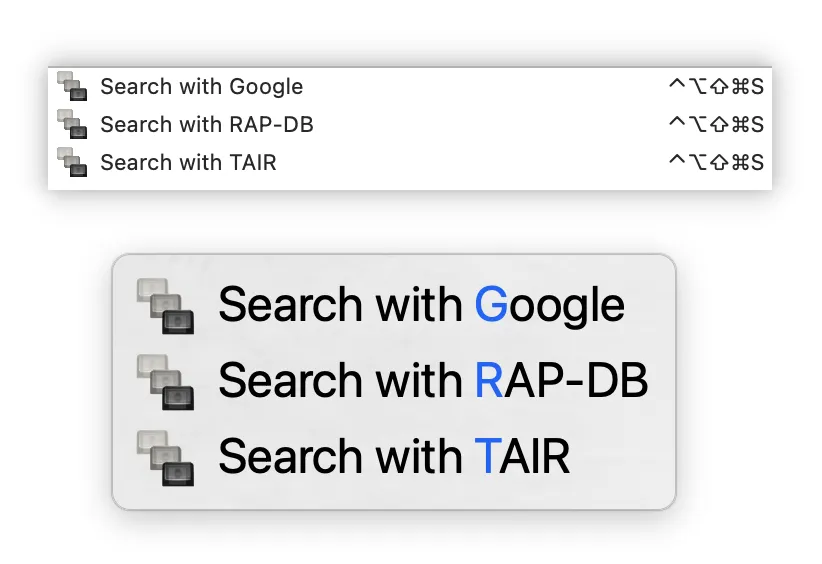Image resolution: width=822 pixels, height=564 pixels.
Task: Click the blue highlighted T in TAIR
Action: (485, 457)
